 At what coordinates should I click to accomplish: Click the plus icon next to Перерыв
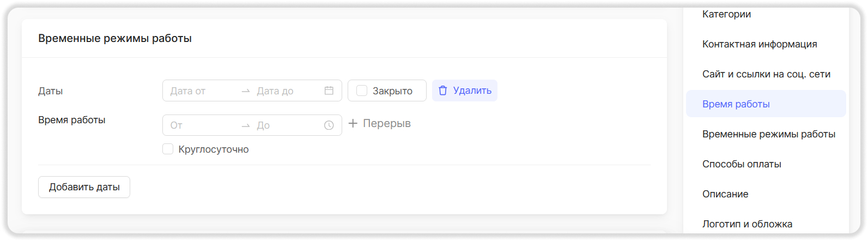click(x=353, y=124)
